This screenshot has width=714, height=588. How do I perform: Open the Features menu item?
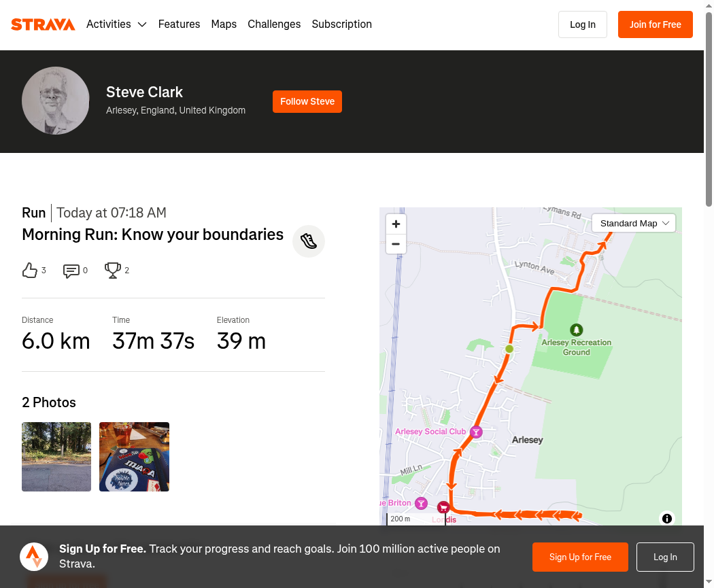click(179, 24)
